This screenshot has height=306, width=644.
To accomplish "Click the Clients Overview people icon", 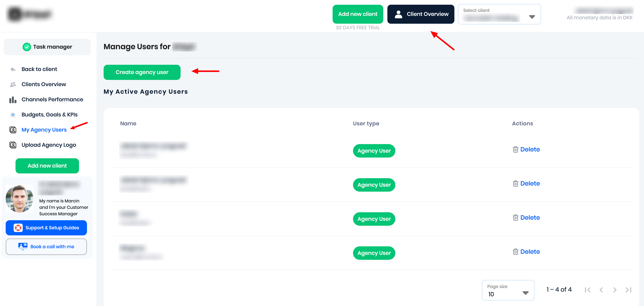I will point(13,84).
